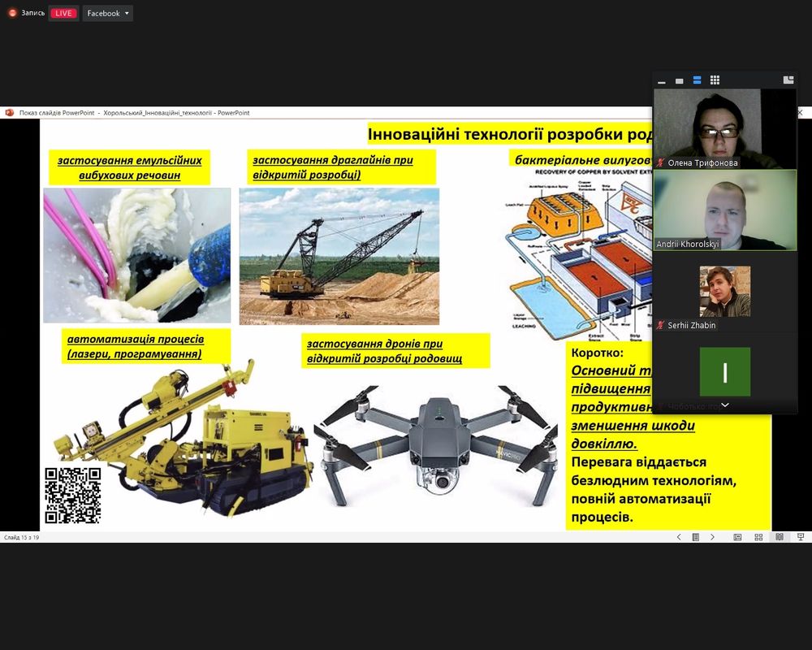Open Slide Sorter view
Screen dimensions: 812x650
tap(758, 537)
